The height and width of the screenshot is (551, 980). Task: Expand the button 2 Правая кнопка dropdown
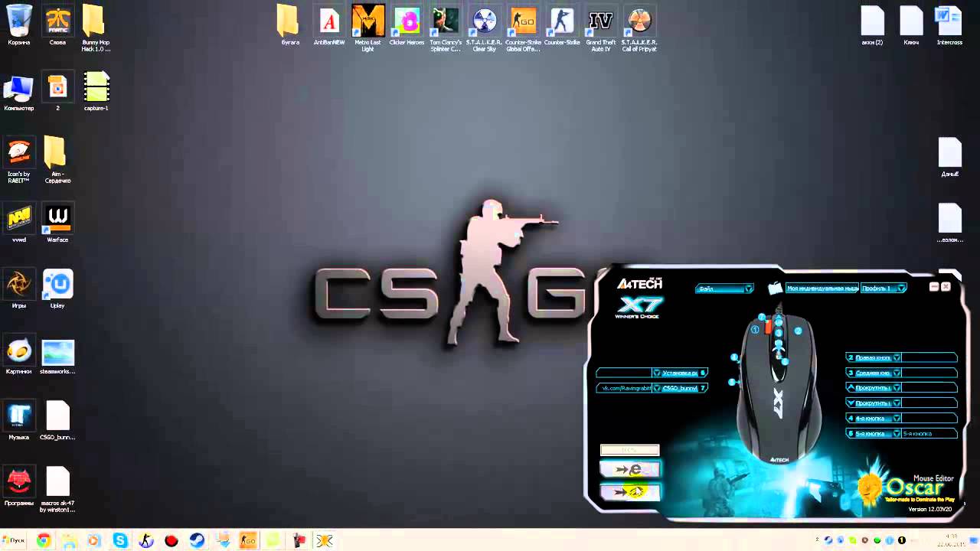click(897, 357)
